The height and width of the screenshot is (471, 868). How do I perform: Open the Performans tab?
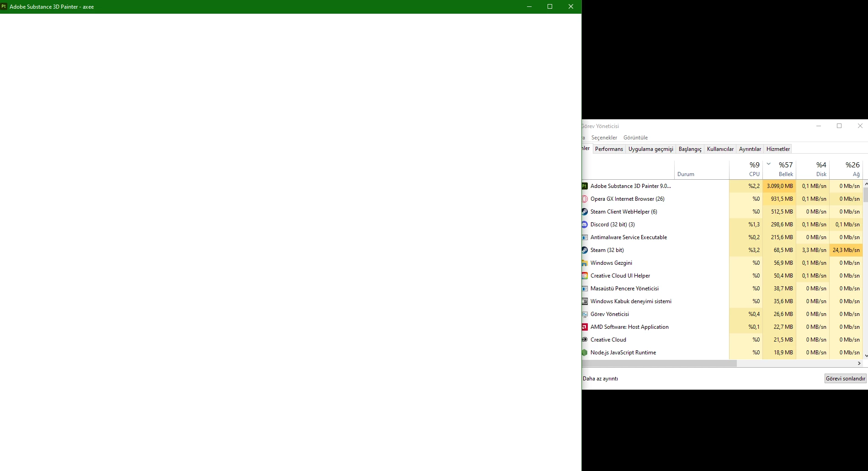tap(609, 149)
